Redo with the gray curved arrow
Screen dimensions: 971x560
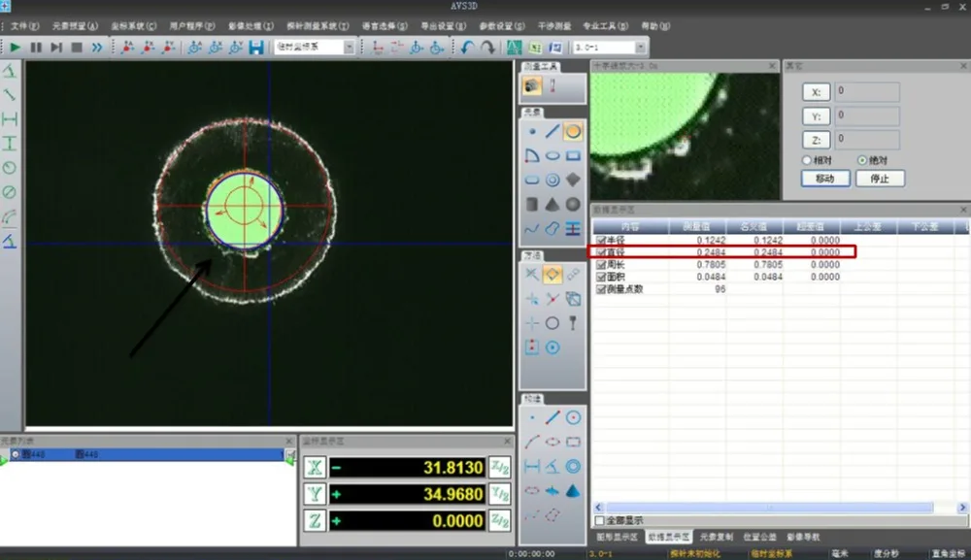click(488, 47)
